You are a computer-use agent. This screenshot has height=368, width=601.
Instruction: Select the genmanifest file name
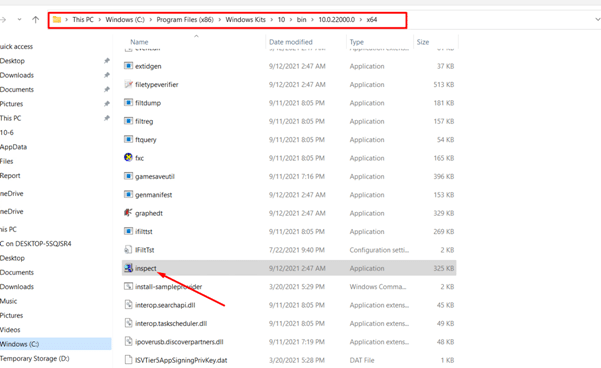153,195
